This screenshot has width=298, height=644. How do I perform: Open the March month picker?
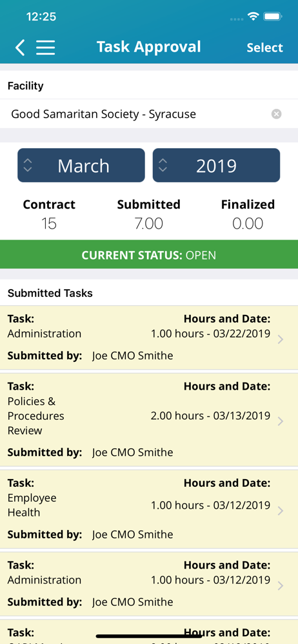pyautogui.click(x=81, y=165)
